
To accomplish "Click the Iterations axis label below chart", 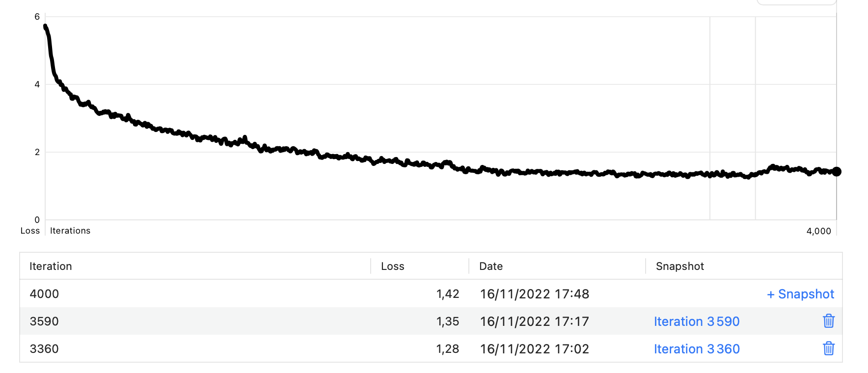I will click(x=70, y=231).
